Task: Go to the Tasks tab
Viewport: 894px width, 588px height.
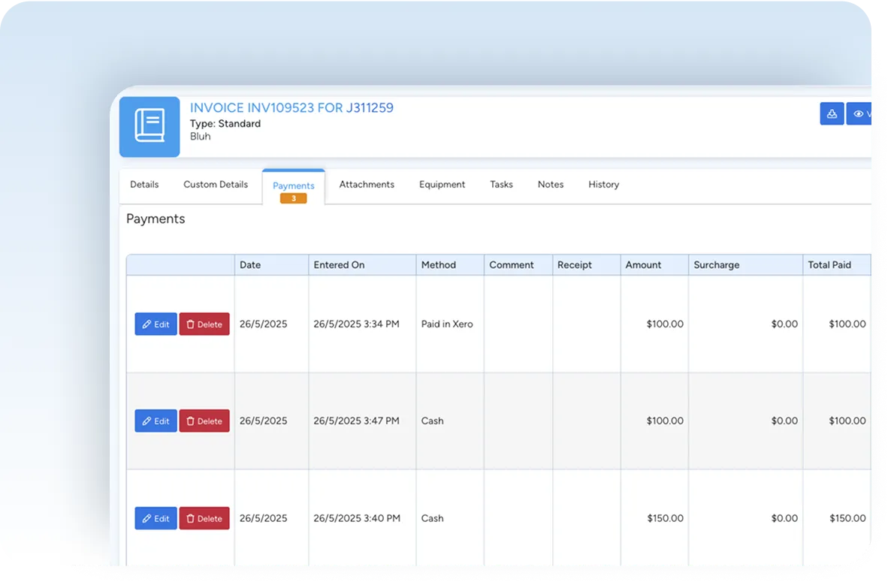Action: (501, 185)
